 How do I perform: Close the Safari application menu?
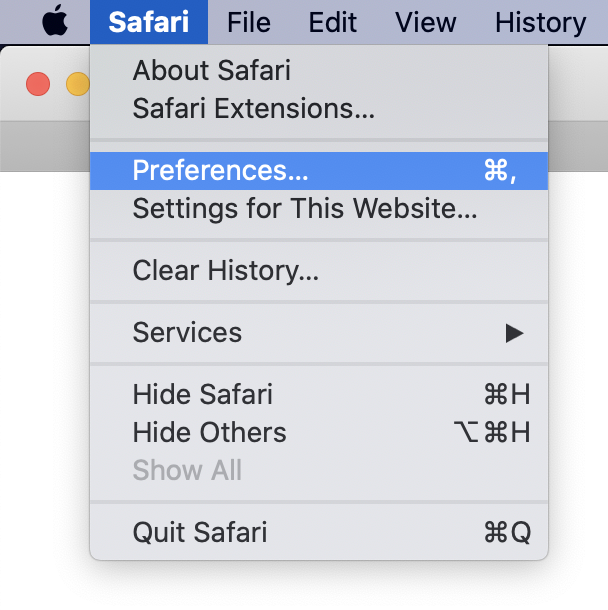148,21
